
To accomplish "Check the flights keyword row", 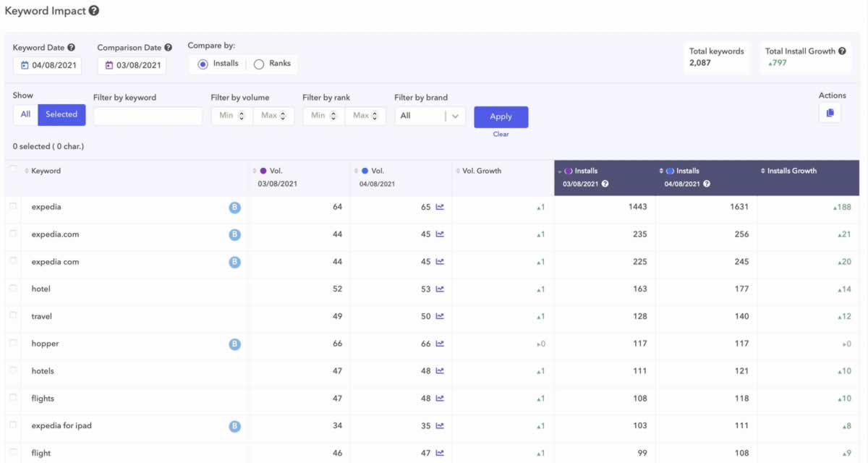I will (12, 399).
